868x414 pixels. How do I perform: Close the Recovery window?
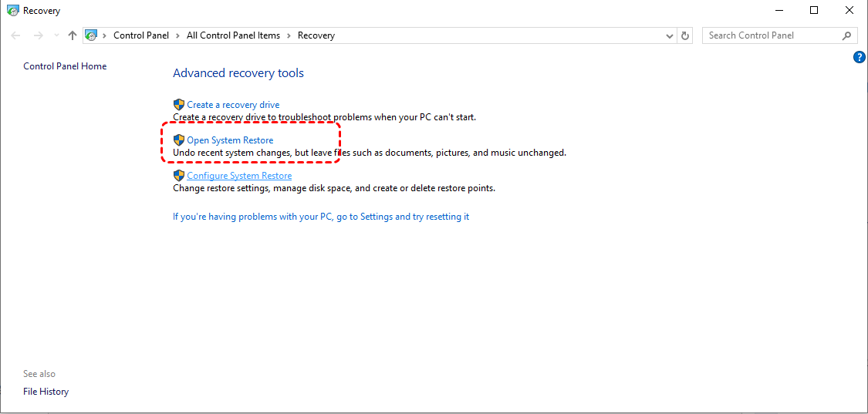tap(849, 10)
